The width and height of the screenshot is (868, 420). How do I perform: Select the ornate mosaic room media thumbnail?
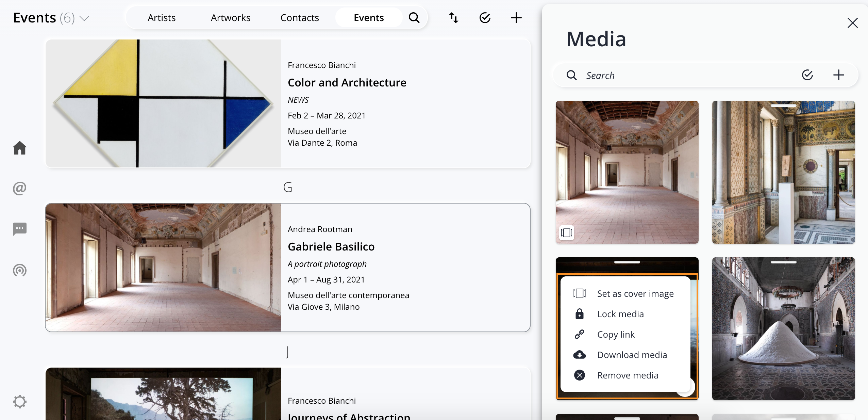(784, 172)
